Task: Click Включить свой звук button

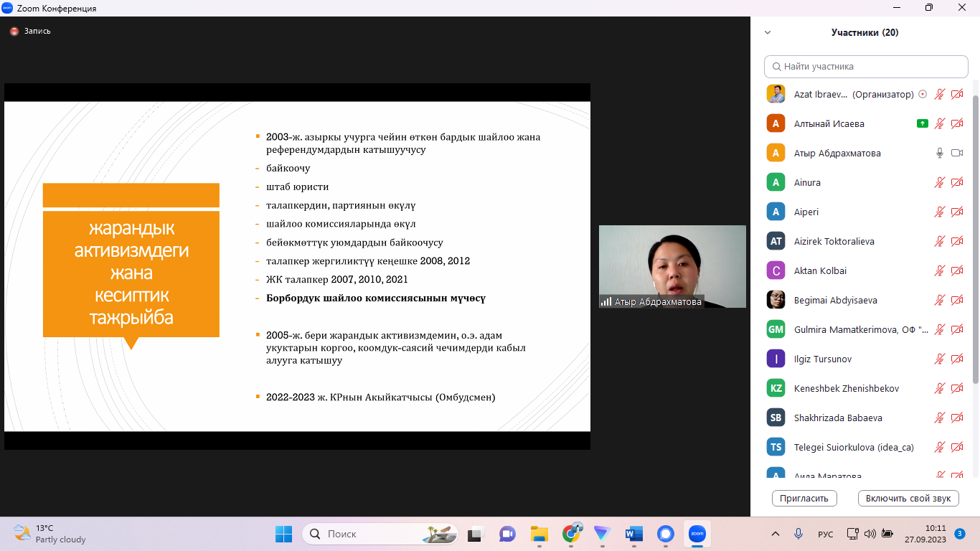Action: [x=908, y=498]
